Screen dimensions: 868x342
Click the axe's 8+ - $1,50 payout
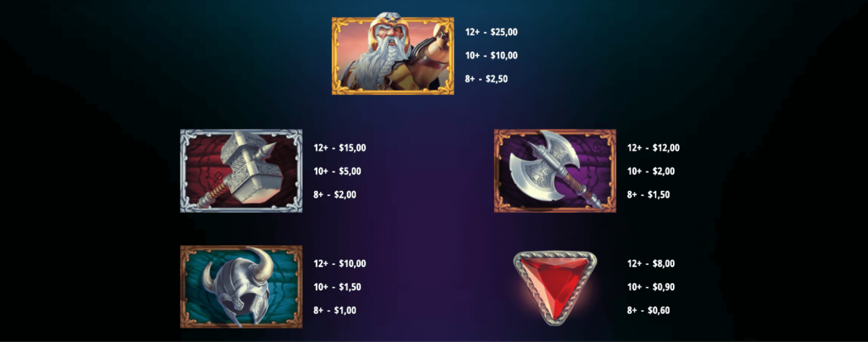click(648, 195)
